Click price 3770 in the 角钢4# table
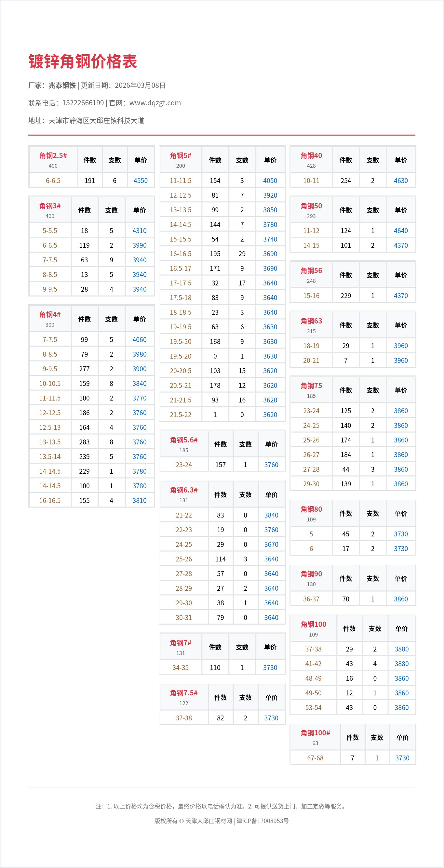The height and width of the screenshot is (868, 444). click(140, 398)
